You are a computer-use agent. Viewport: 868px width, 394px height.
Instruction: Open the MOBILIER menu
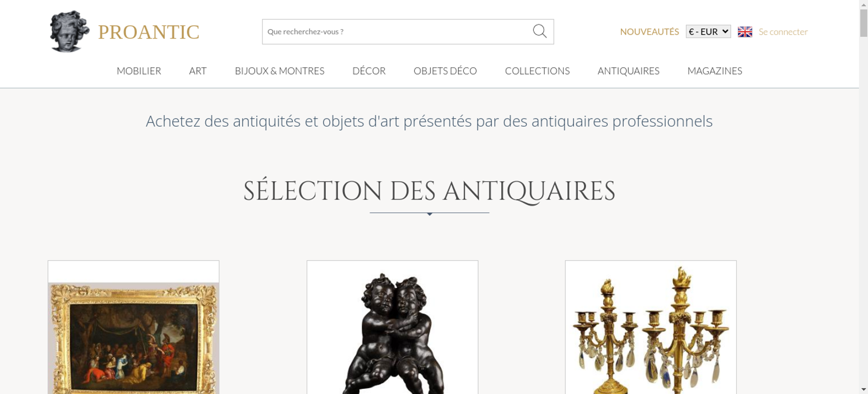point(139,71)
